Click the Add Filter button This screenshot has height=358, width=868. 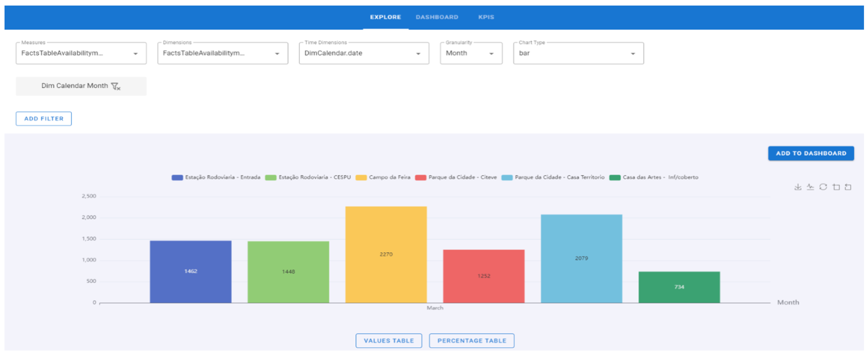coord(43,119)
